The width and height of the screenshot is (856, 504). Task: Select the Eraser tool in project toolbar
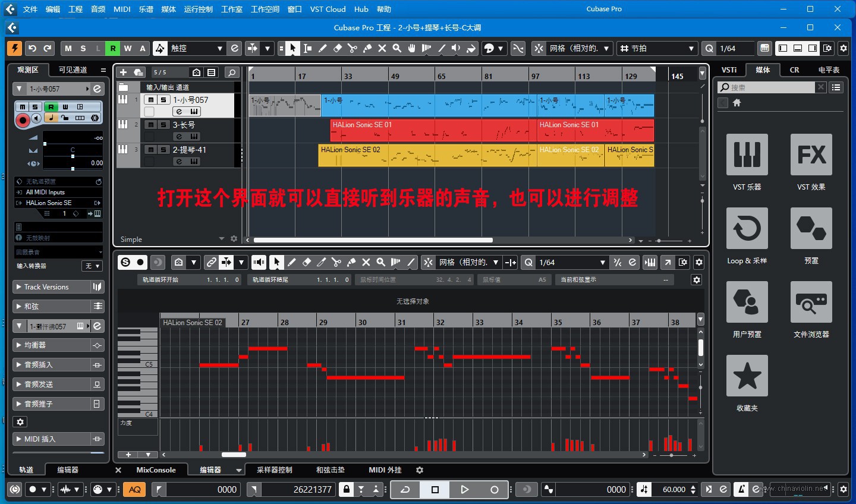click(x=338, y=48)
